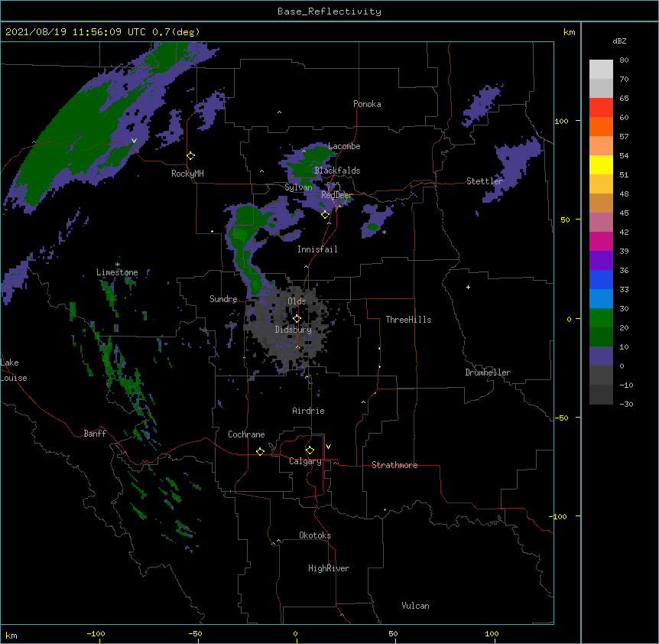Click the Ponoka city label

point(367,104)
